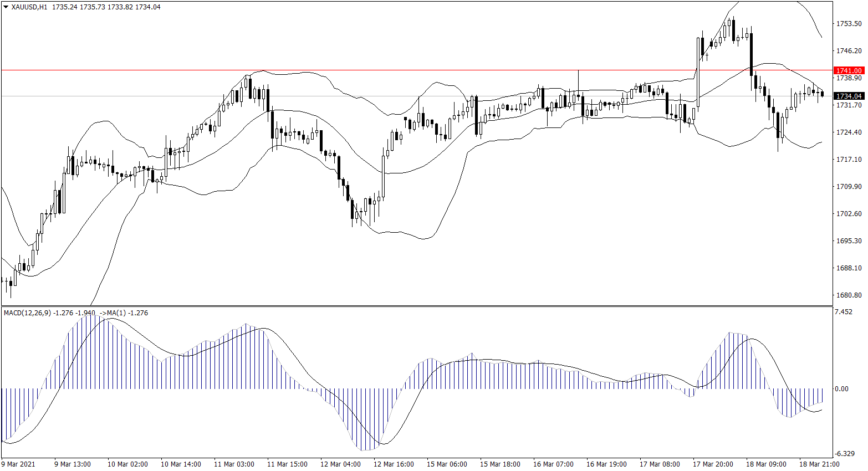Click the red 1741.00 price tag
The width and height of the screenshot is (868, 471).
click(849, 71)
